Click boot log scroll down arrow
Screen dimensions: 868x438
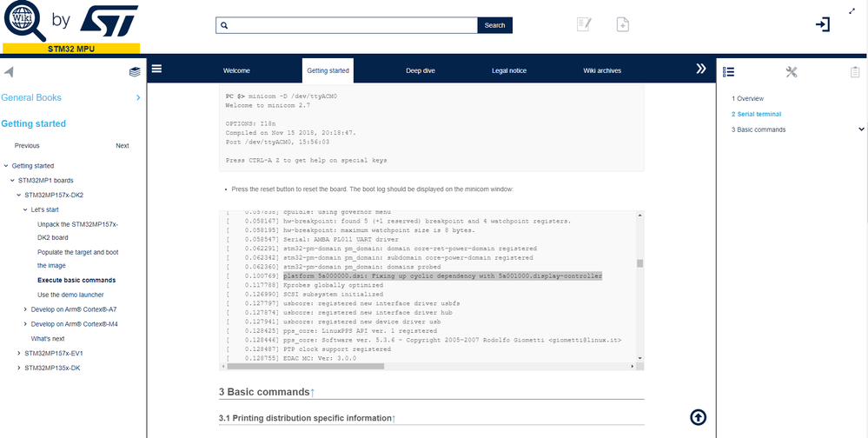[x=640, y=358]
